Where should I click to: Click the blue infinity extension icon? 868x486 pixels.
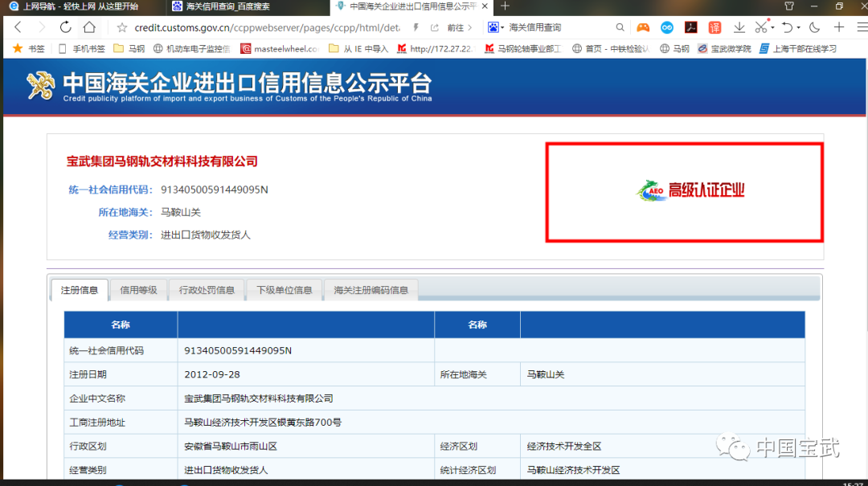tap(666, 27)
